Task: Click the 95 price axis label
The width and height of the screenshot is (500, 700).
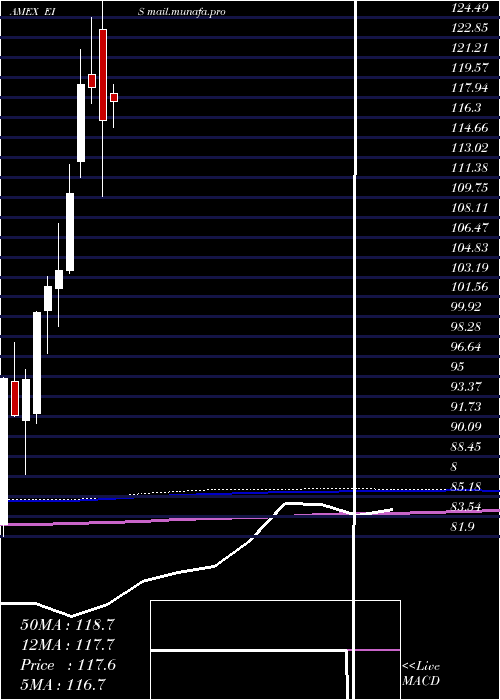Action: 458,367
